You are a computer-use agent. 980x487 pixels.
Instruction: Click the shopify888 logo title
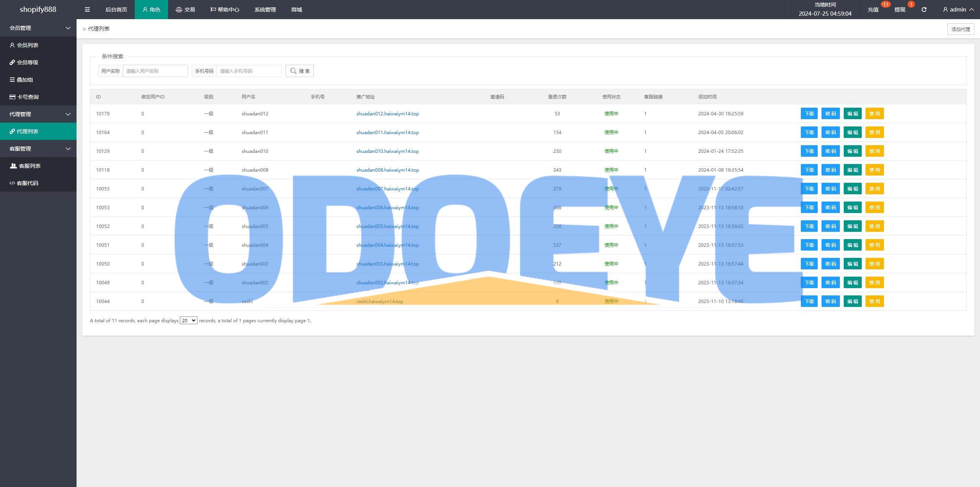tap(38, 10)
